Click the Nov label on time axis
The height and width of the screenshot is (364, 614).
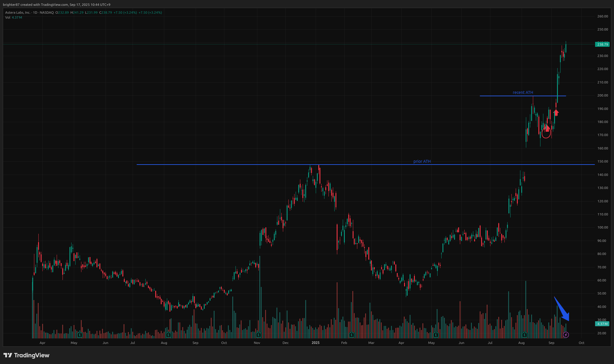coord(257,343)
